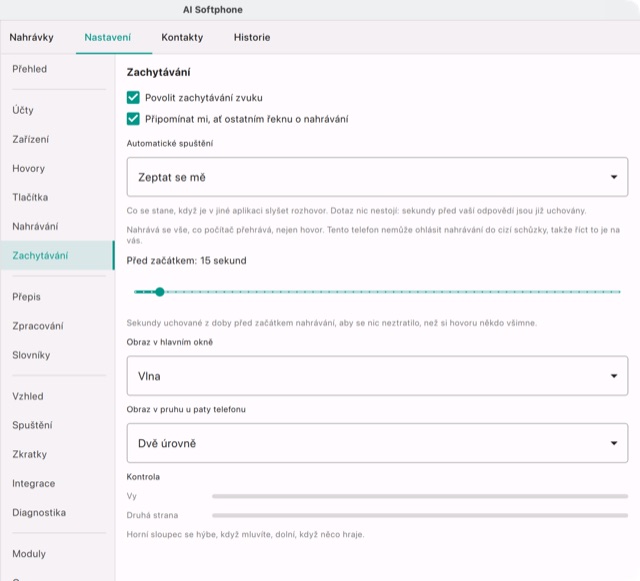Open Přehled in the sidebar

point(57,69)
